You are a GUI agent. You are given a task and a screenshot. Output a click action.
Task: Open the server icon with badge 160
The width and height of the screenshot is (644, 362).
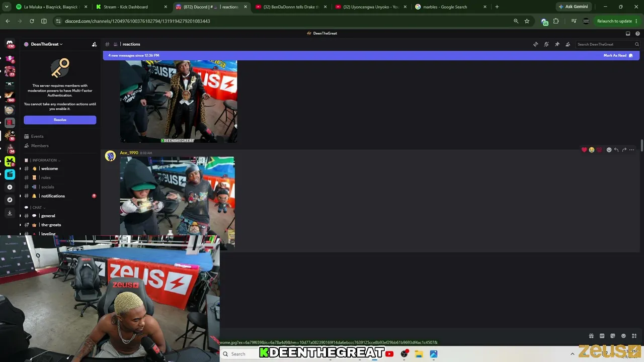pos(10,96)
